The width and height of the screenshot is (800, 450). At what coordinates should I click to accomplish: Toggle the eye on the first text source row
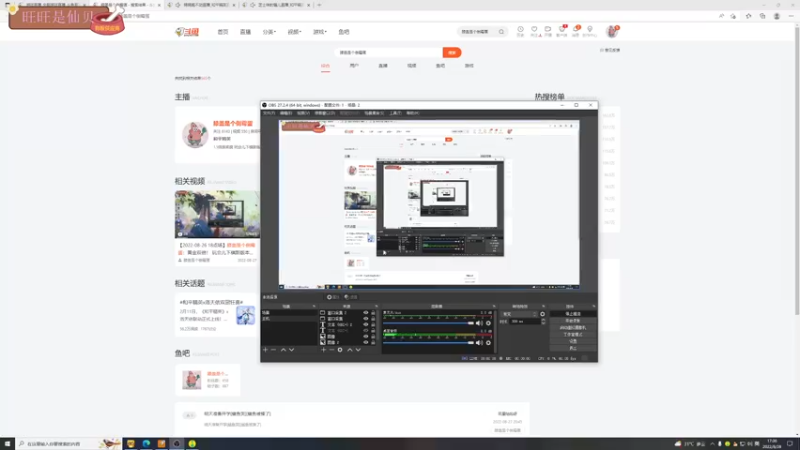(x=366, y=324)
